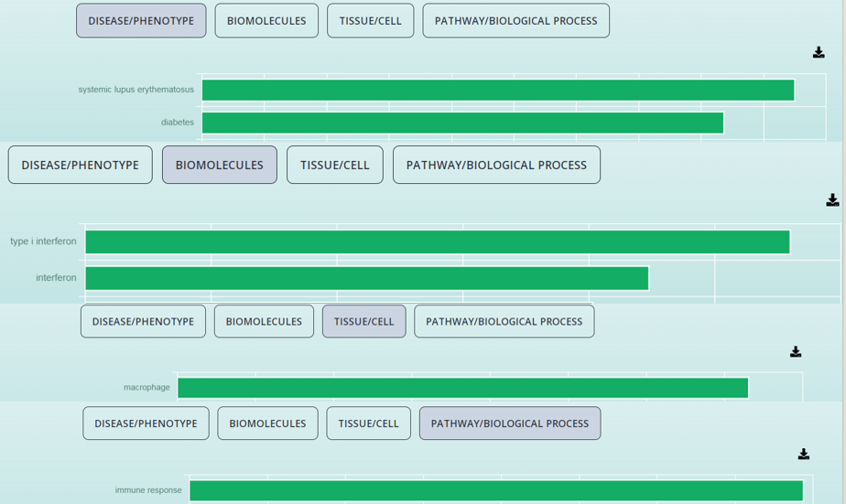Viewport: 846px width, 504px height.
Task: Download the tissue/cell chart
Action: (x=796, y=352)
